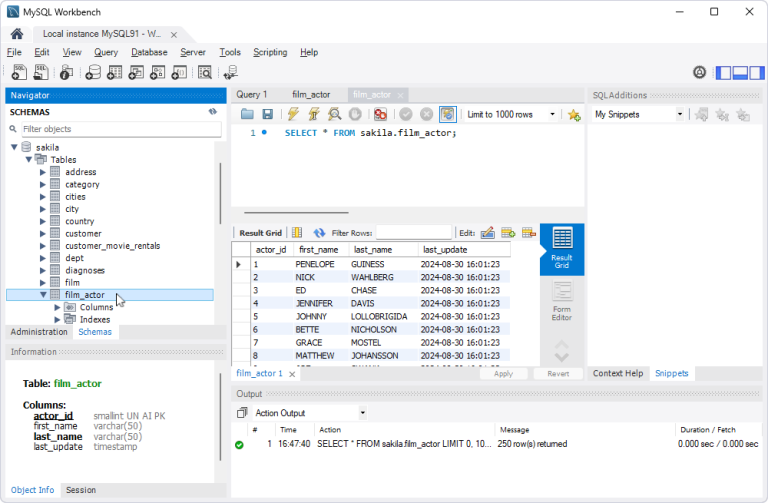Viewport: 768px width, 503px height.
Task: Open the Form Editor view
Action: 561,300
